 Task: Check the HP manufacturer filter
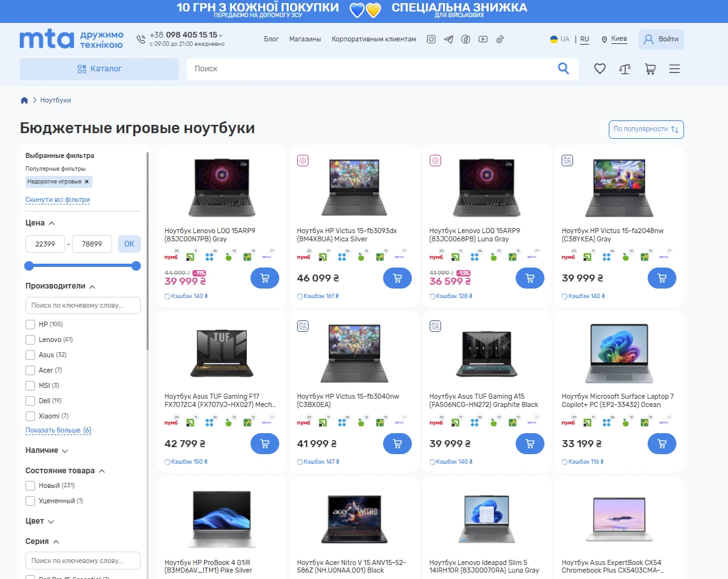point(30,324)
